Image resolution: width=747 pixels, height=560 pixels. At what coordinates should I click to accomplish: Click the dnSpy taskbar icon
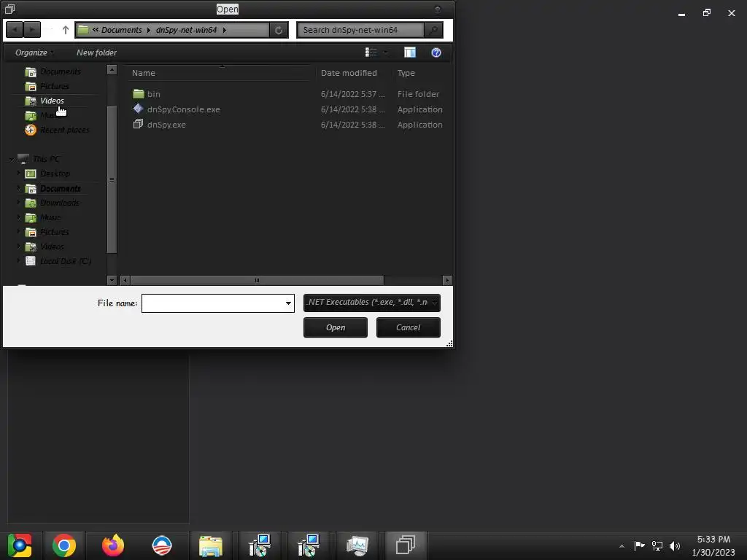tap(406, 545)
